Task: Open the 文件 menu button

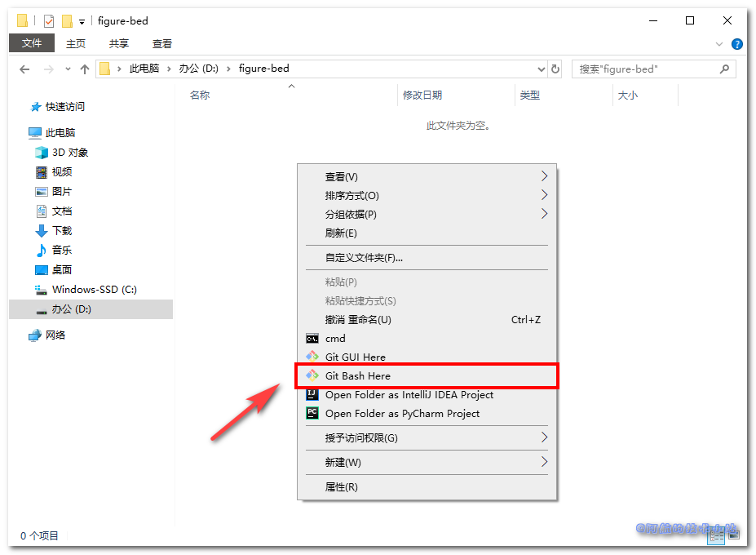Action: (x=32, y=43)
